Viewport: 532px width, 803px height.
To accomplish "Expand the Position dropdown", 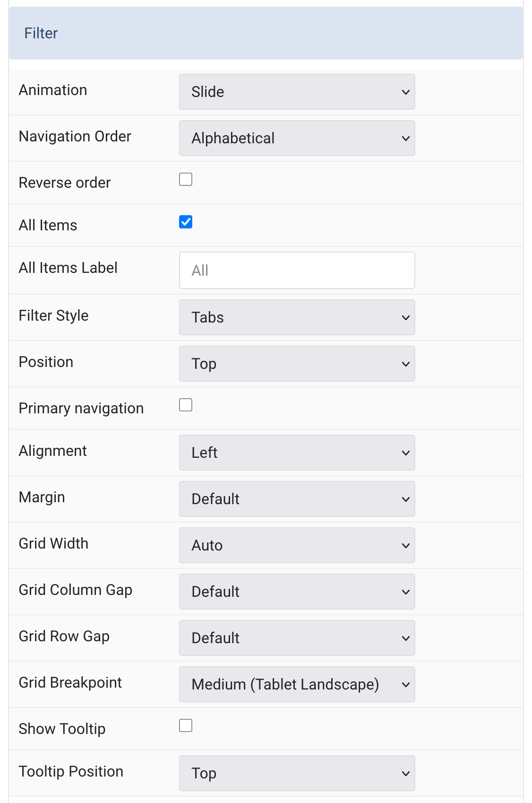I will [x=297, y=364].
